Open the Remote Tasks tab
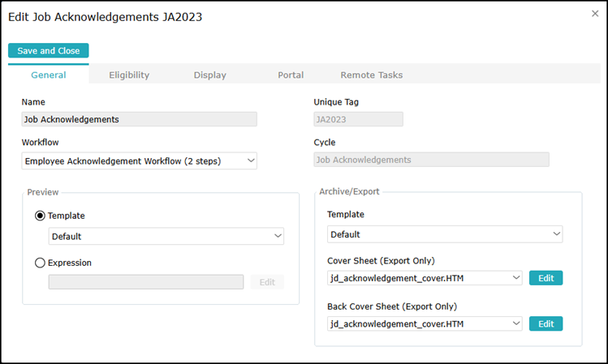 point(371,75)
